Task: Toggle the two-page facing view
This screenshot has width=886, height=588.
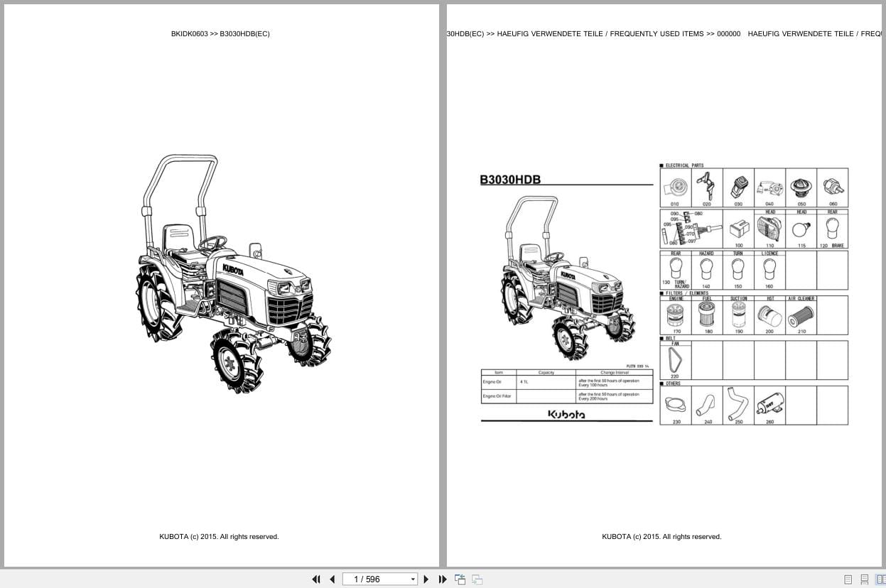Action: point(880,579)
